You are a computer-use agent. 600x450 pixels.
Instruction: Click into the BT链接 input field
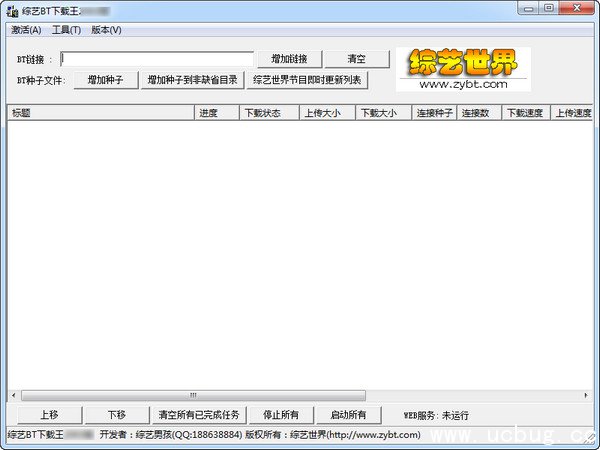(x=157, y=59)
